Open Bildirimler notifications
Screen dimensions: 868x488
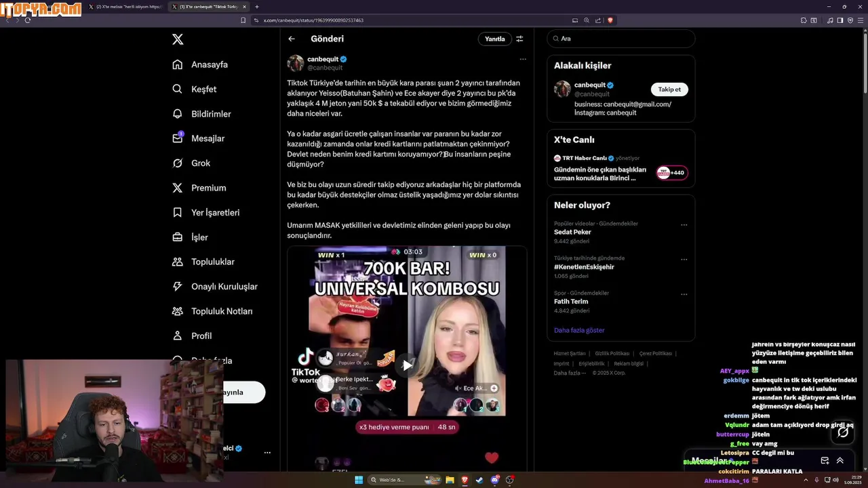tap(201, 114)
